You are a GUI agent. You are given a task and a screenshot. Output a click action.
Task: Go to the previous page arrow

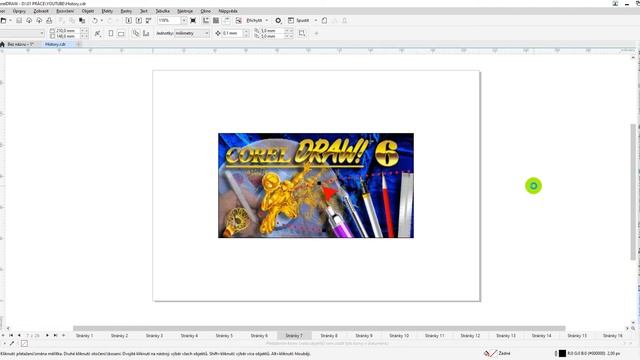[x=19, y=336]
